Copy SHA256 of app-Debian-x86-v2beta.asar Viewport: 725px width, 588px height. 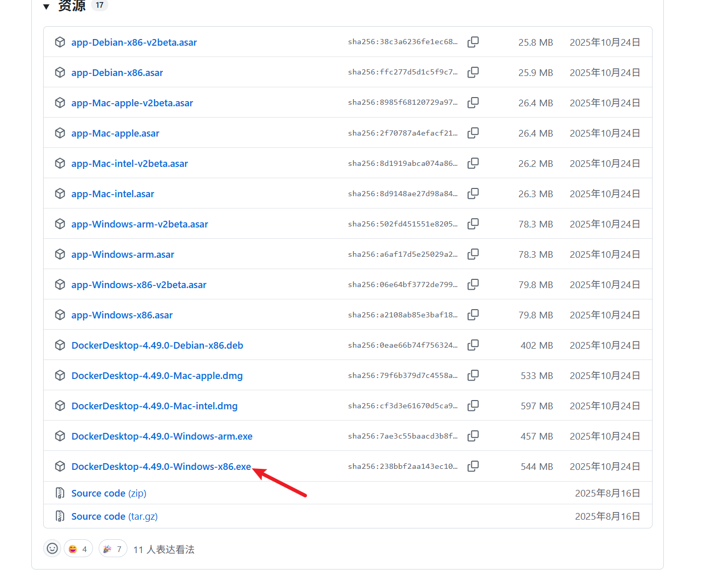click(473, 42)
